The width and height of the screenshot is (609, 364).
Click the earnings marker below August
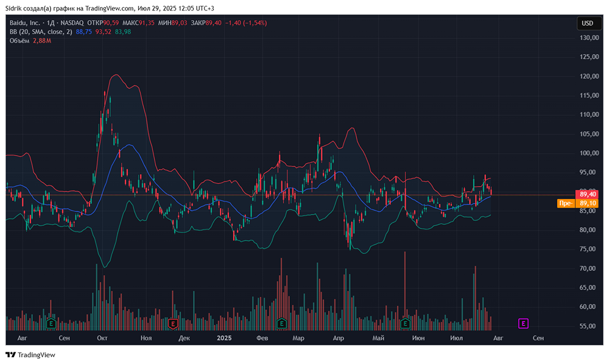[51, 323]
